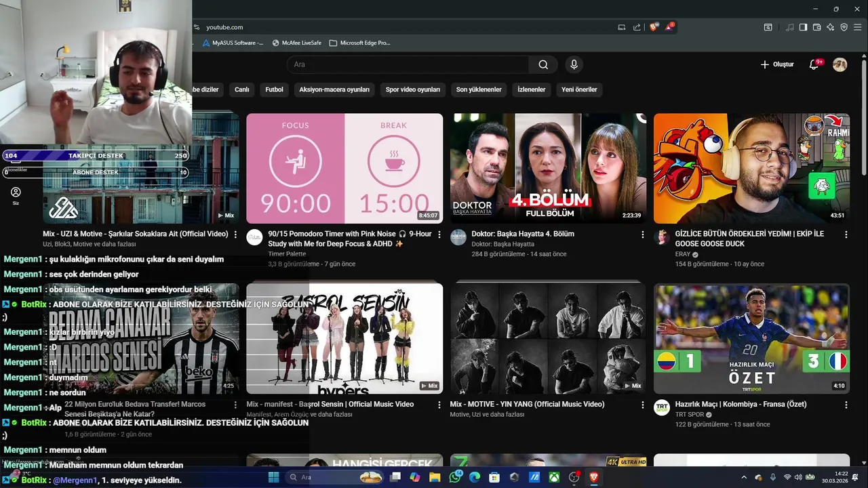This screenshot has width=868, height=488.
Task: Click the YouTube search input field
Action: (x=408, y=64)
